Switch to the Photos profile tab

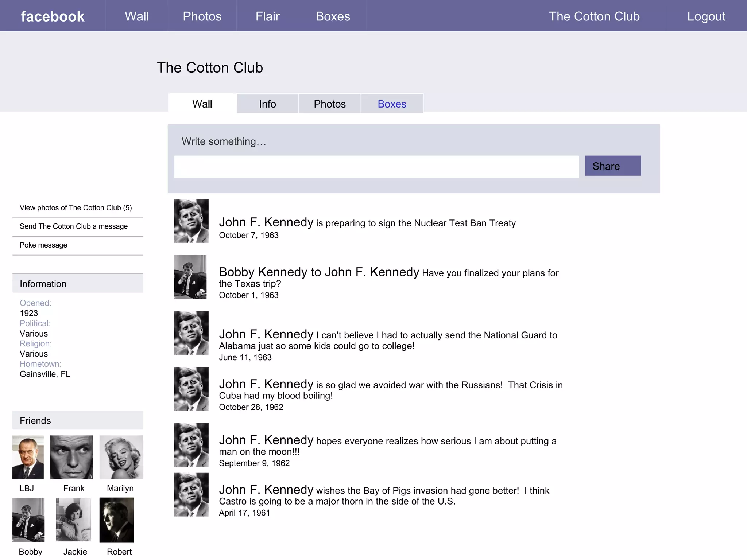tap(330, 104)
